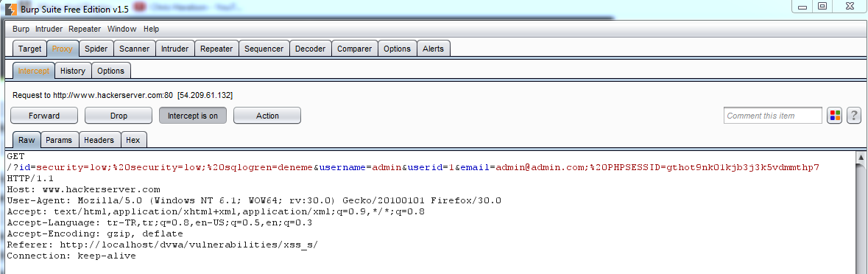868x274 pixels.
Task: Maximize the Burp Suite window
Action: 823,6
